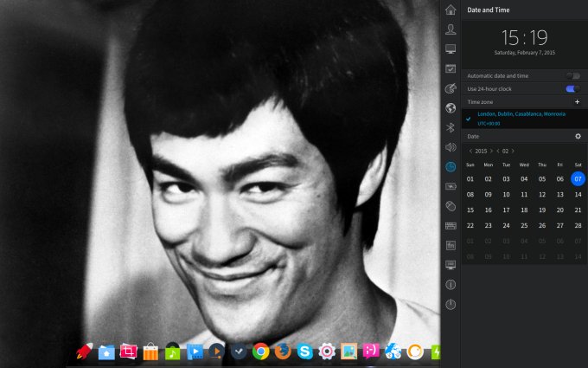Launch Google Chrome from the dock

click(259, 352)
